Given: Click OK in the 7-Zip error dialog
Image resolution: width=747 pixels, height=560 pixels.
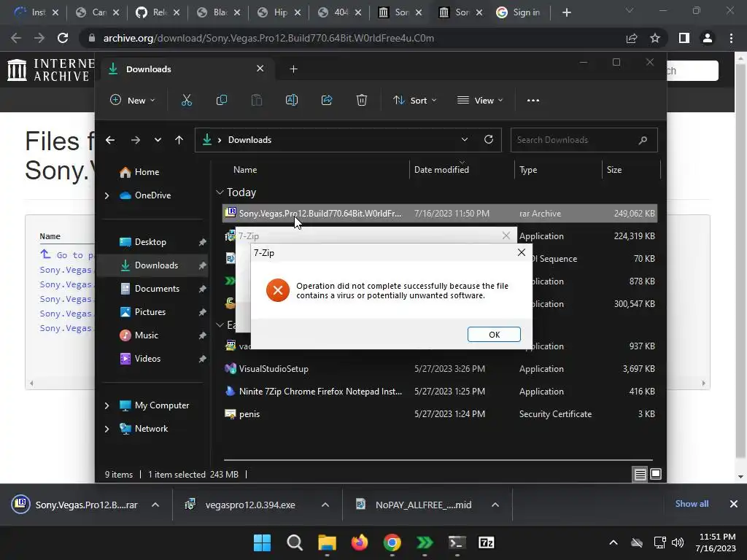Looking at the screenshot, I should click(x=494, y=334).
